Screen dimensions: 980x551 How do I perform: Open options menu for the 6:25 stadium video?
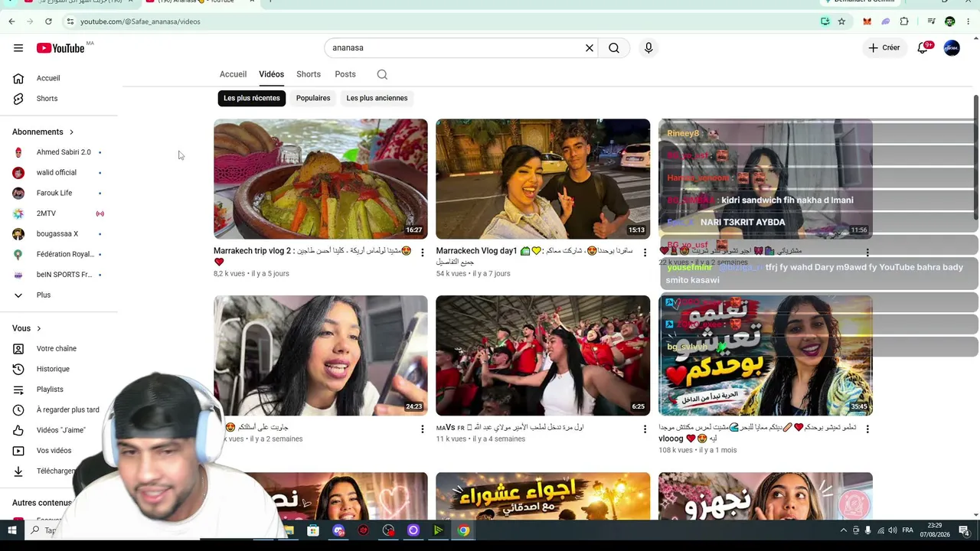[x=645, y=429]
